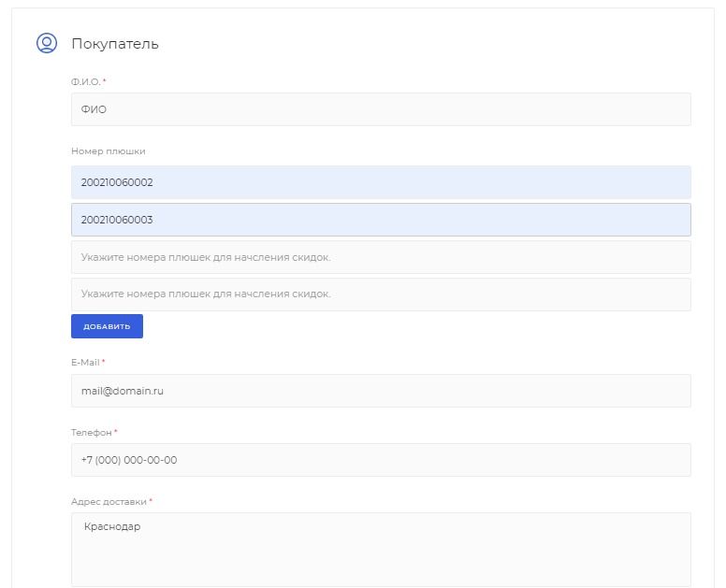The height and width of the screenshot is (588, 726).
Task: Click the buyer profile icon
Action: click(47, 43)
